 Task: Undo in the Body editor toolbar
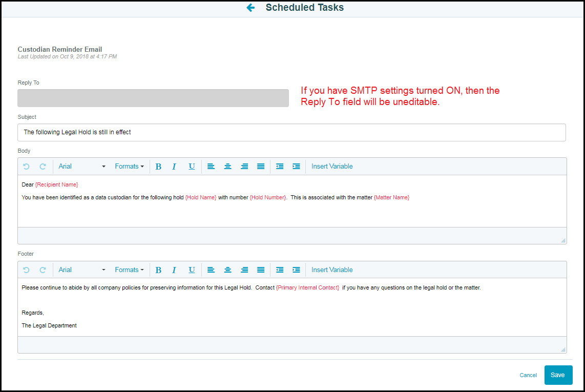26,167
